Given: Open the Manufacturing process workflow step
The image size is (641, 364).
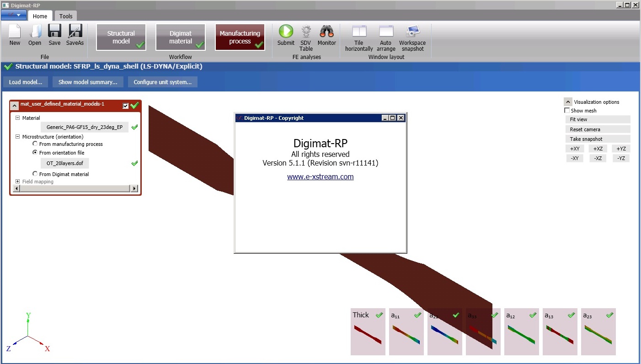Looking at the screenshot, I should click(240, 37).
